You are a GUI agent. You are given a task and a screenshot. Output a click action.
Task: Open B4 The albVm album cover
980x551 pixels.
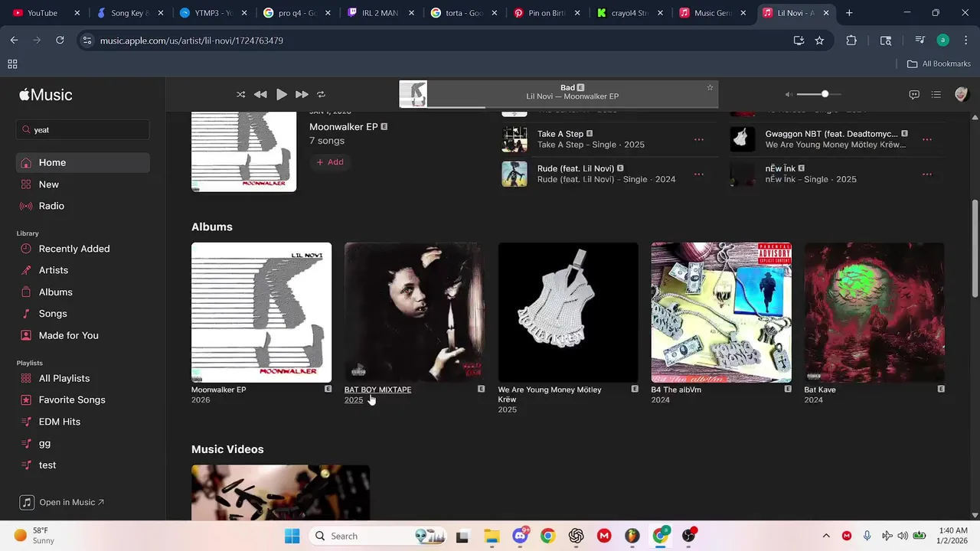(721, 312)
